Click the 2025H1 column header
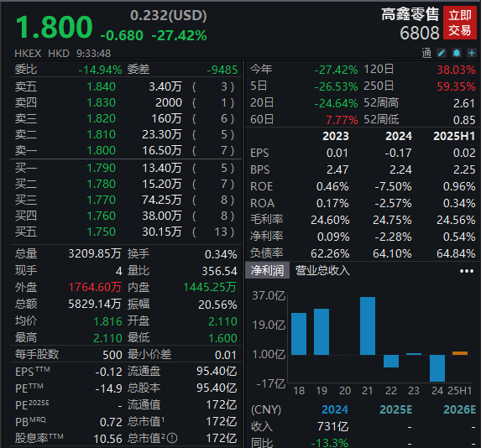481x448 pixels. [454, 136]
